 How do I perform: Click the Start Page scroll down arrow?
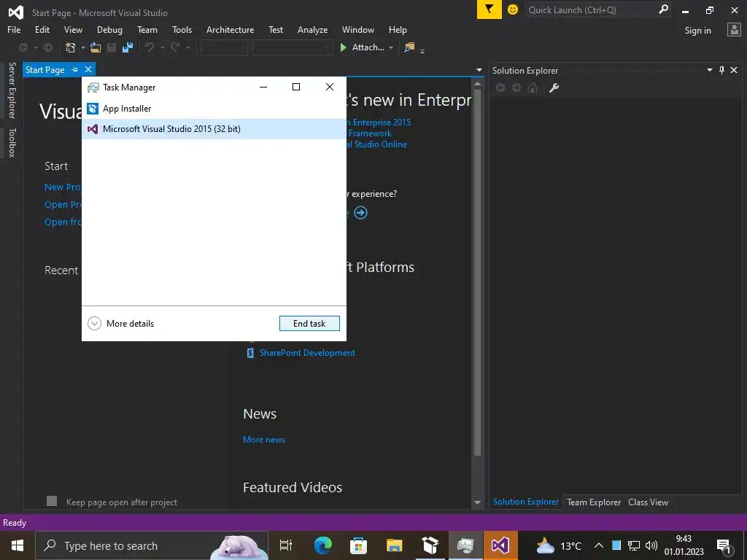[477, 502]
